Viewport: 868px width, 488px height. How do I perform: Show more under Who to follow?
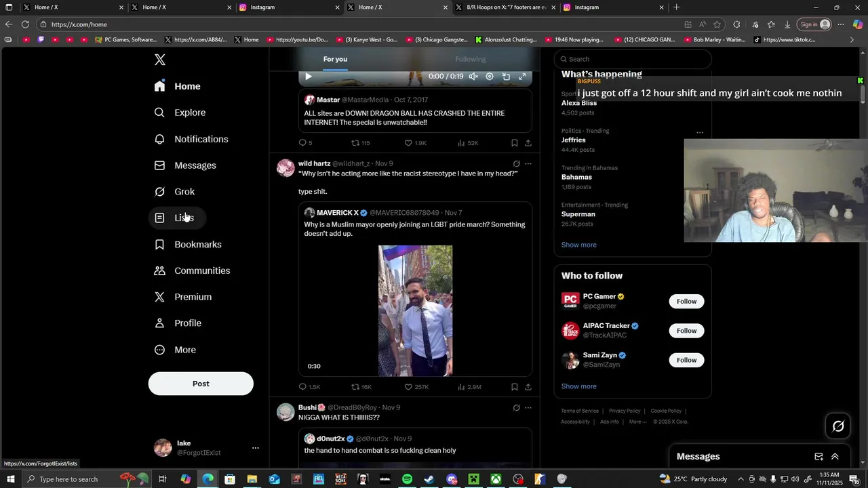tap(578, 386)
